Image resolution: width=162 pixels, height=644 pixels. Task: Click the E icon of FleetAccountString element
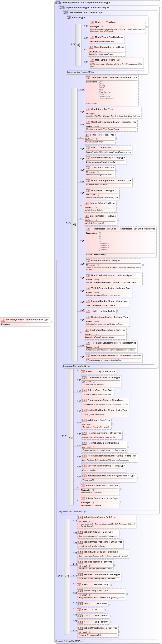pos(85,433)
